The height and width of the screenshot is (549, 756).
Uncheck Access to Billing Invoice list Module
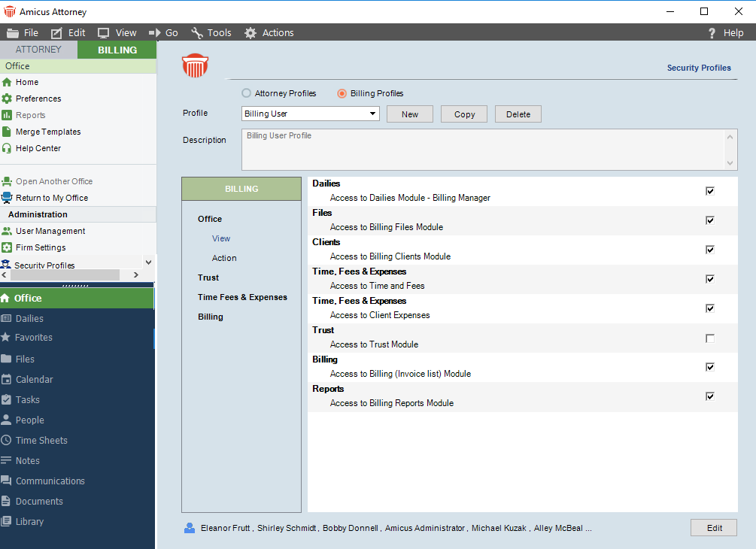click(709, 367)
